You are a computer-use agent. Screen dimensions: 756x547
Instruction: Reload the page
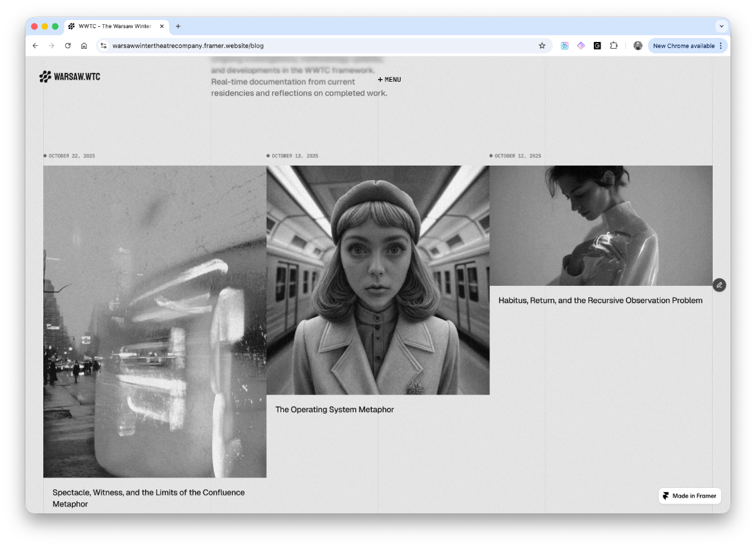67,46
